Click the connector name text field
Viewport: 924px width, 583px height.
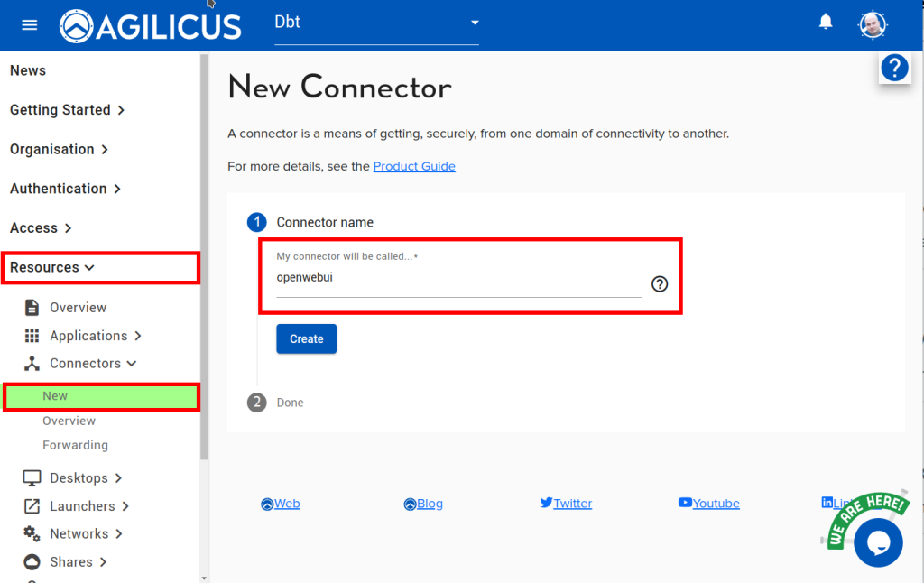[x=457, y=279]
